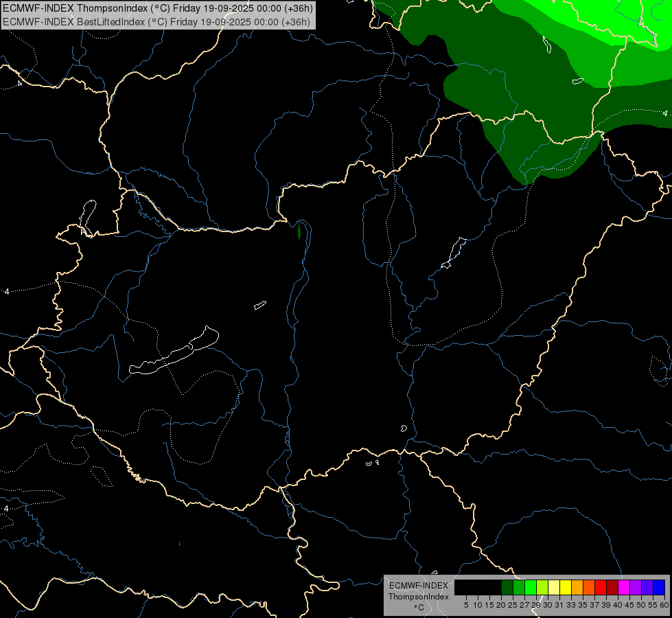The image size is (672, 618).
Task: Select the pale yellow 30–31 legend swatch
Action: [554, 587]
